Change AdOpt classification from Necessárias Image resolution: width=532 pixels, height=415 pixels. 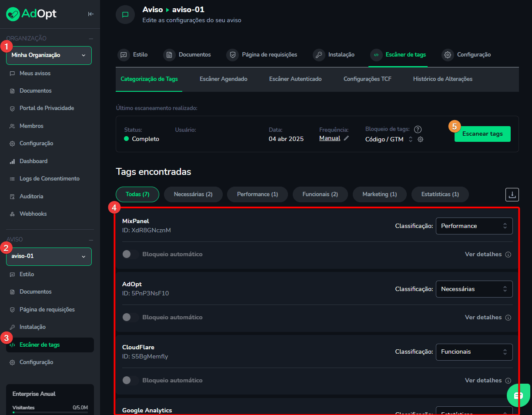tap(474, 289)
